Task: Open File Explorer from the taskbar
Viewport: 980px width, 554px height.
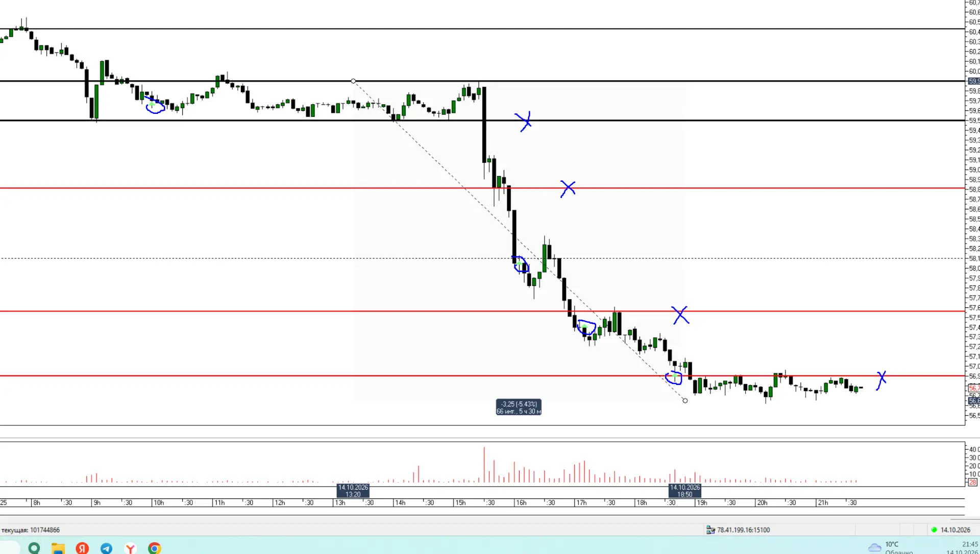Action: [x=58, y=548]
